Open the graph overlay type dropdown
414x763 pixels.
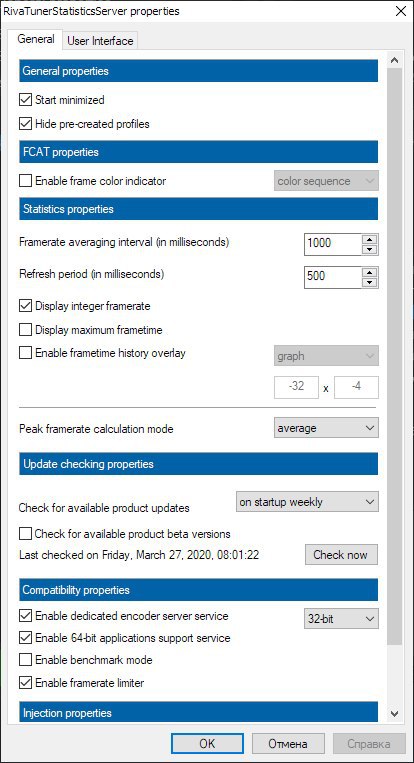[326, 356]
